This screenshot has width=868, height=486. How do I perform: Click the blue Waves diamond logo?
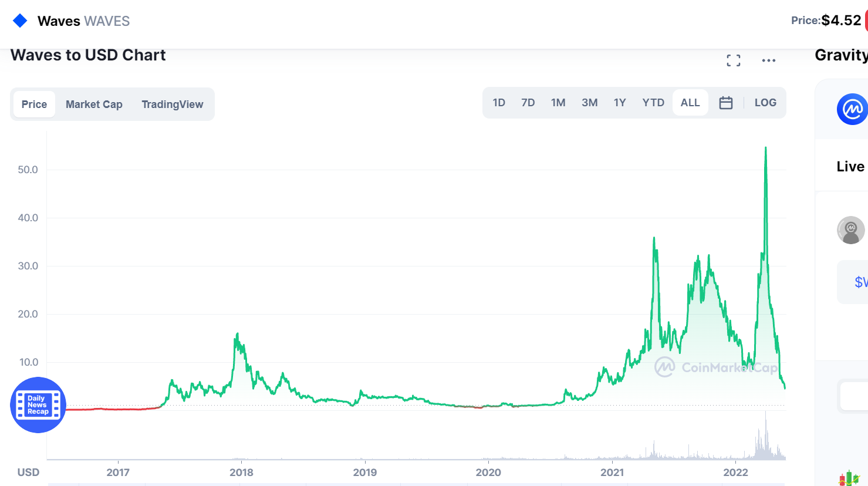[20, 21]
